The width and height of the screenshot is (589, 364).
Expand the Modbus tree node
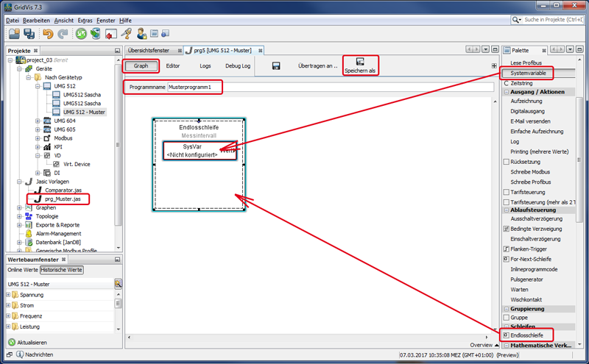click(38, 138)
